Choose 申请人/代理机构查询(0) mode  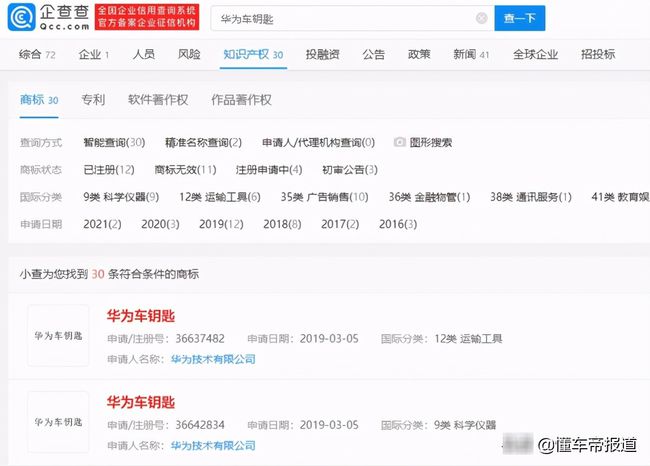click(318, 143)
